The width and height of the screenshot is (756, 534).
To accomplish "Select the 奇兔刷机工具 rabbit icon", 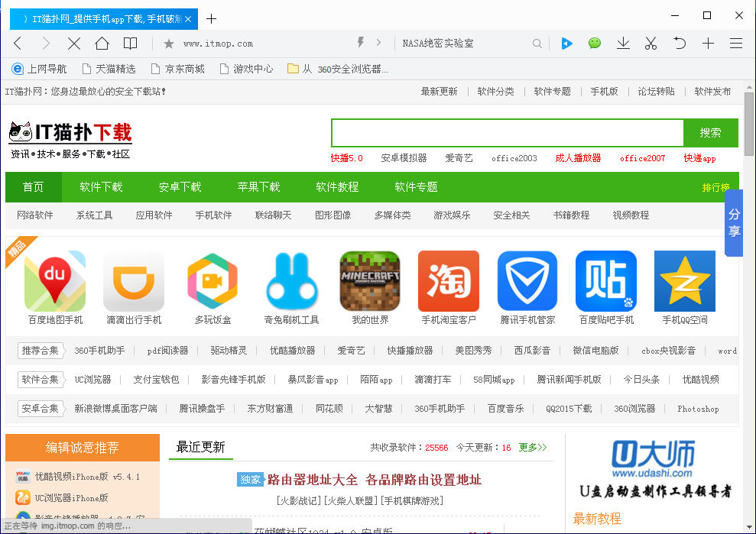I will click(290, 279).
